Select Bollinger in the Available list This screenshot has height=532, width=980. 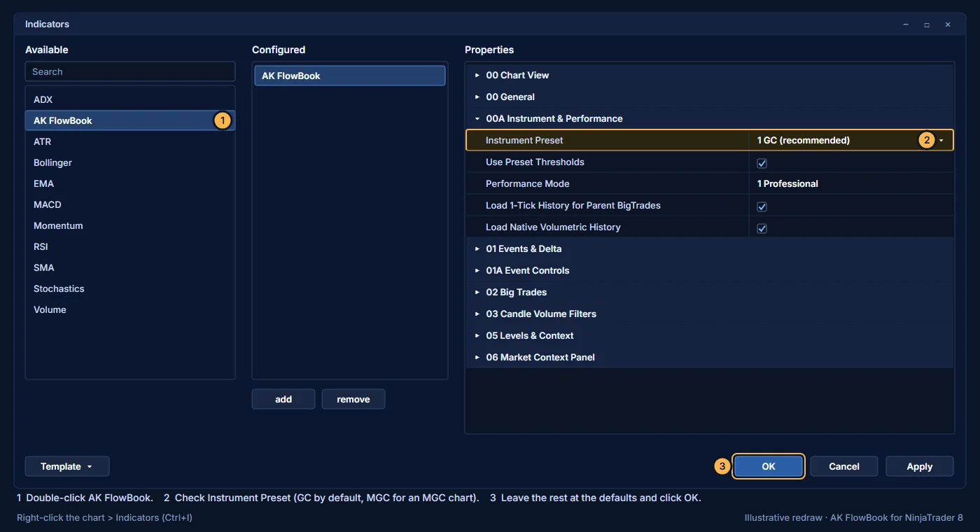[x=130, y=162]
